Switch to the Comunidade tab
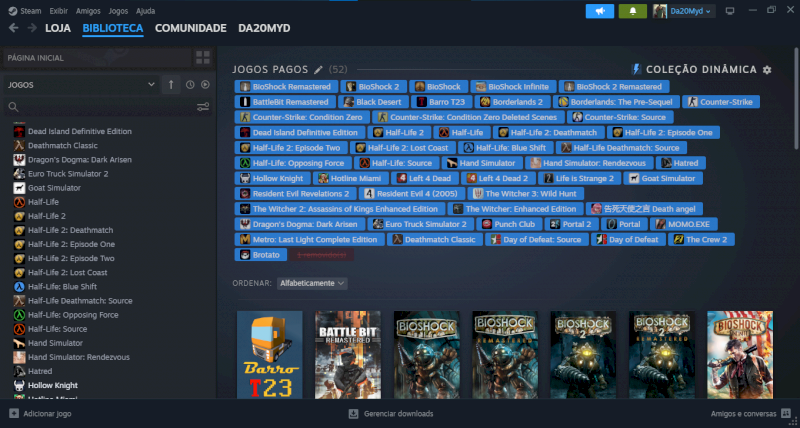800x428 pixels. [190, 28]
